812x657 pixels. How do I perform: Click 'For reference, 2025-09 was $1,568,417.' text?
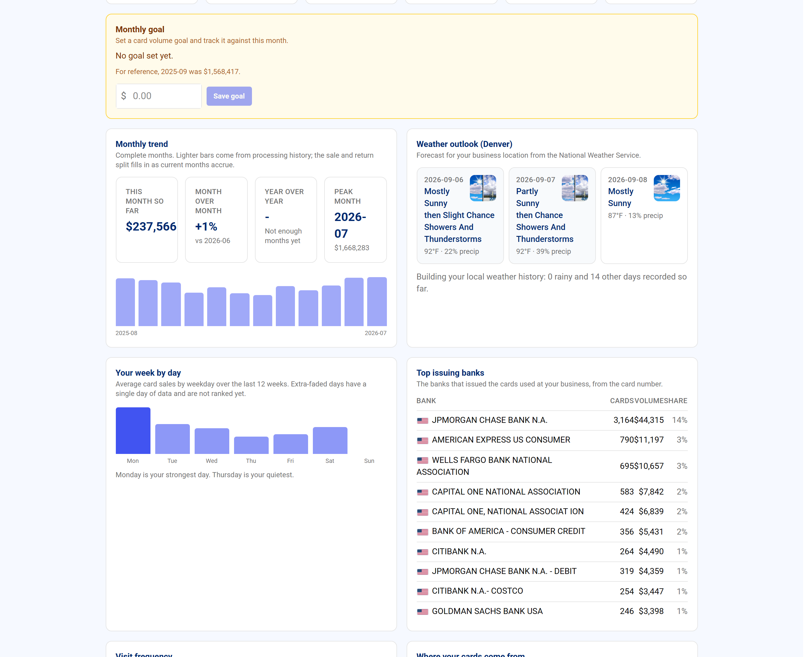[x=178, y=72]
